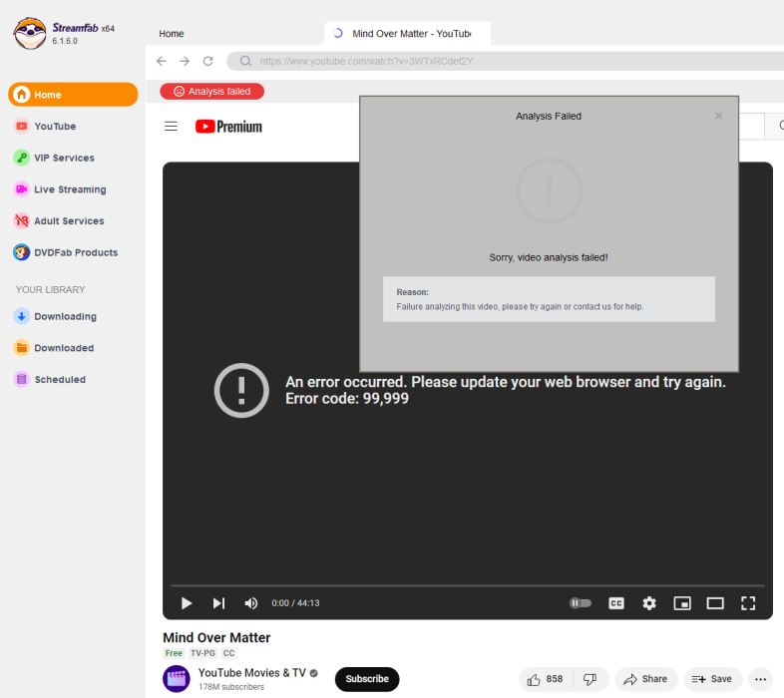This screenshot has height=698, width=784.
Task: Click the StreamFab sloth logo
Action: (x=30, y=34)
